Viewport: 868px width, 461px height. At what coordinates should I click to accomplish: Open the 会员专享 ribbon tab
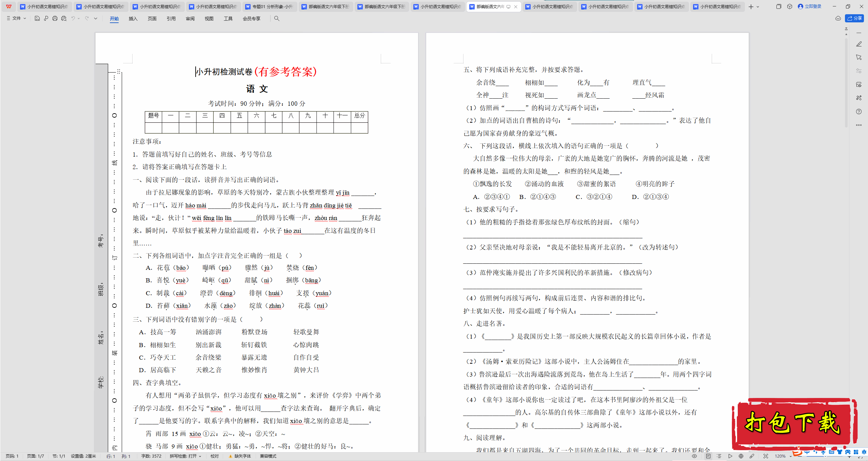pos(251,19)
